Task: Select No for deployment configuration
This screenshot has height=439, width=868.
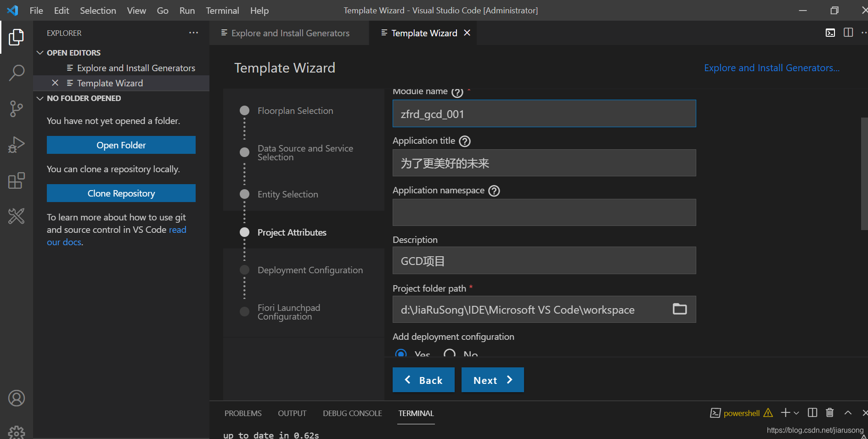Action: pos(450,354)
